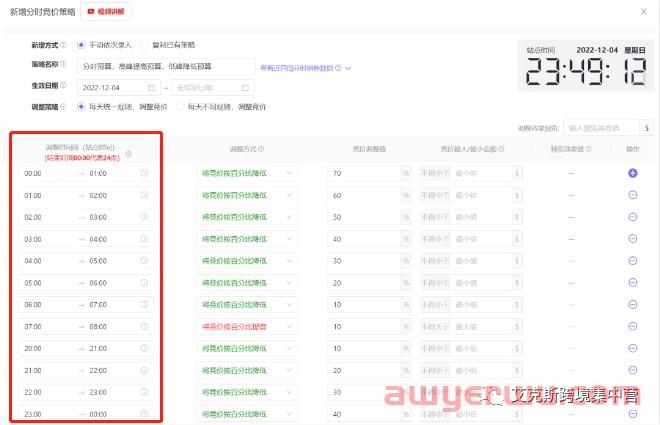
Task: Close the time-based bidding strategy dialog
Action: 643,12
